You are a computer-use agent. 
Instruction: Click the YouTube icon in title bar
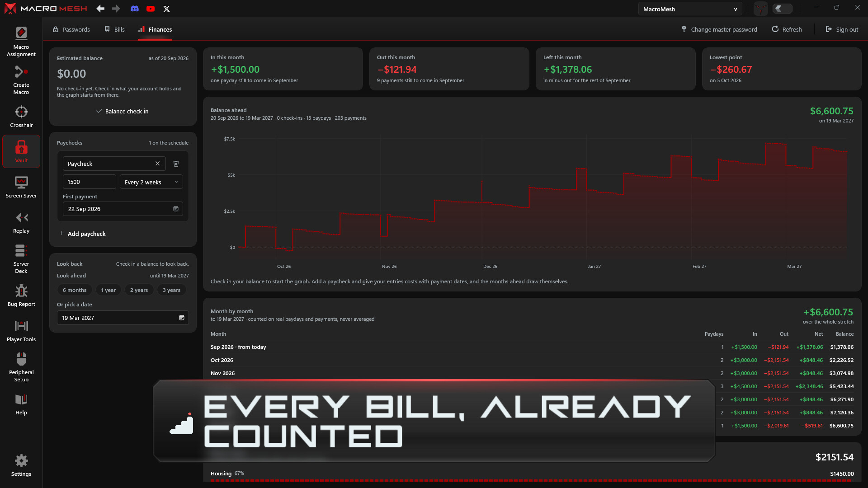click(x=151, y=9)
